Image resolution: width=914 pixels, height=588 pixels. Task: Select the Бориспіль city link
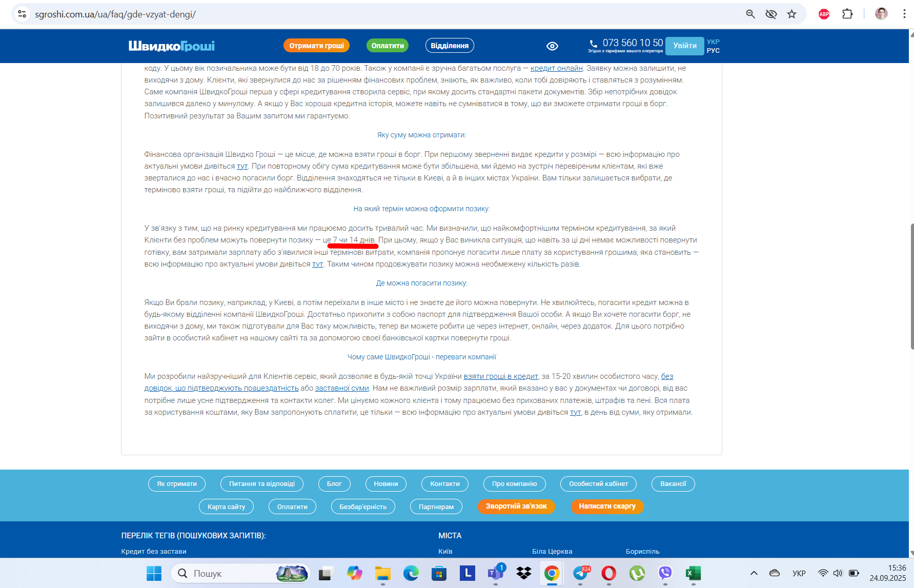pos(642,552)
